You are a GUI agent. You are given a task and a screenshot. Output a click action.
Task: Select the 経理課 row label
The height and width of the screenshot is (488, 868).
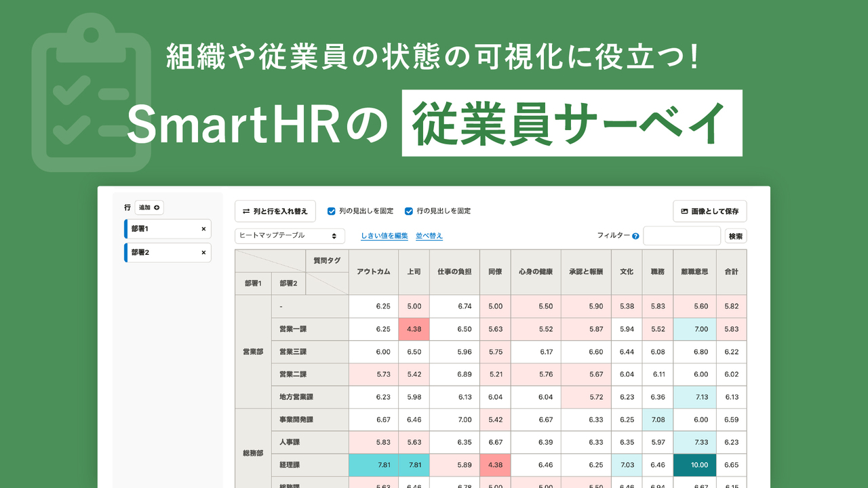pos(310,465)
